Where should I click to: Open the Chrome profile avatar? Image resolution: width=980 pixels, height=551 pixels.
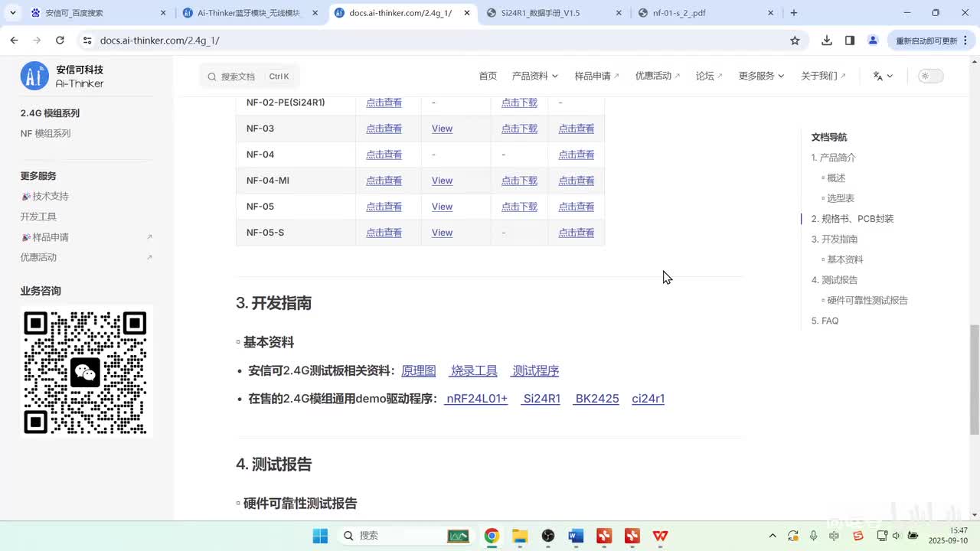click(873, 41)
